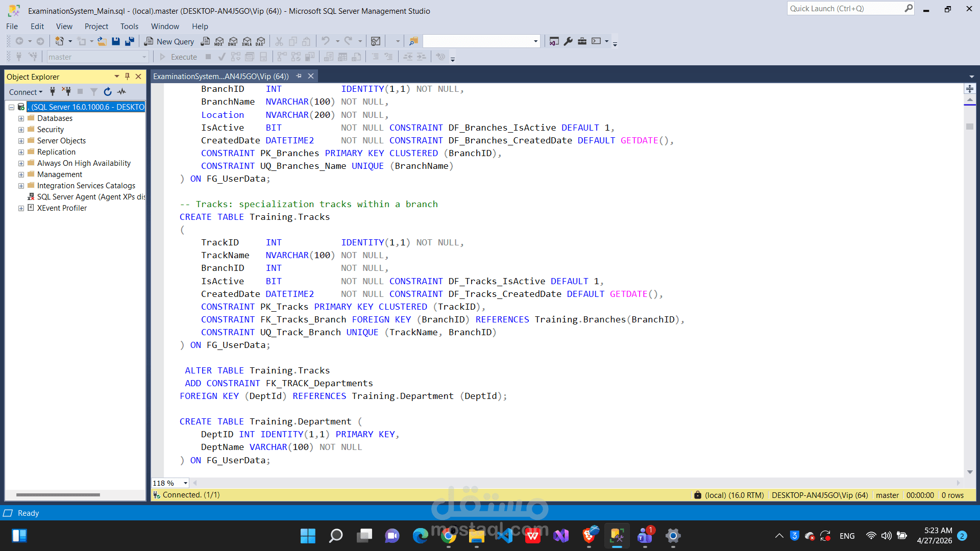Click the Quick Launch search field
The width and height of the screenshot is (980, 551).
point(850,9)
